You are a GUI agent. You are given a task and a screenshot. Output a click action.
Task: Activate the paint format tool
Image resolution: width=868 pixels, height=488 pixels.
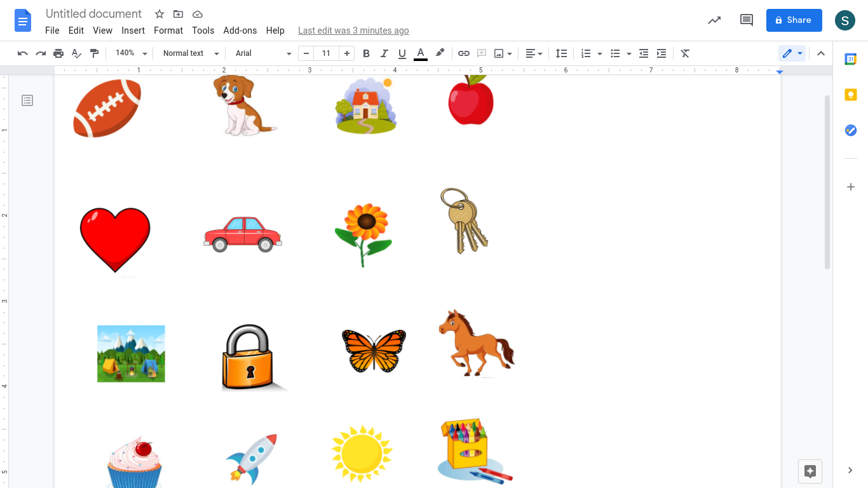pyautogui.click(x=94, y=53)
